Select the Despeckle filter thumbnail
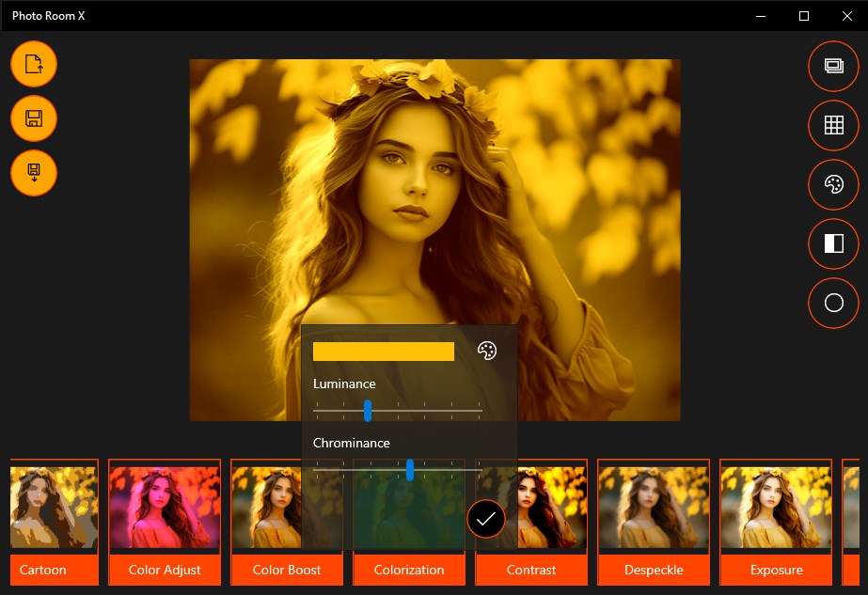Image resolution: width=868 pixels, height=595 pixels. [x=654, y=508]
